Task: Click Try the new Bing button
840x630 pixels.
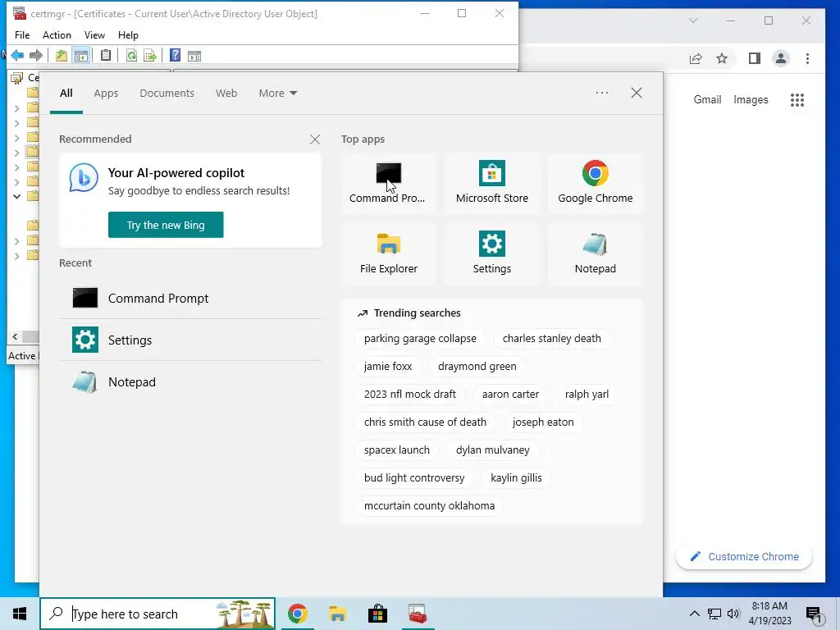Action: click(166, 225)
